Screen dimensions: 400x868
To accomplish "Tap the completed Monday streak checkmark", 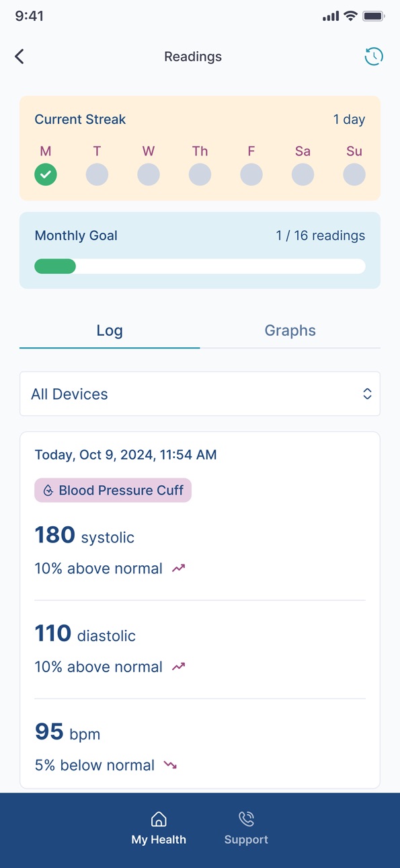I will pos(46,174).
